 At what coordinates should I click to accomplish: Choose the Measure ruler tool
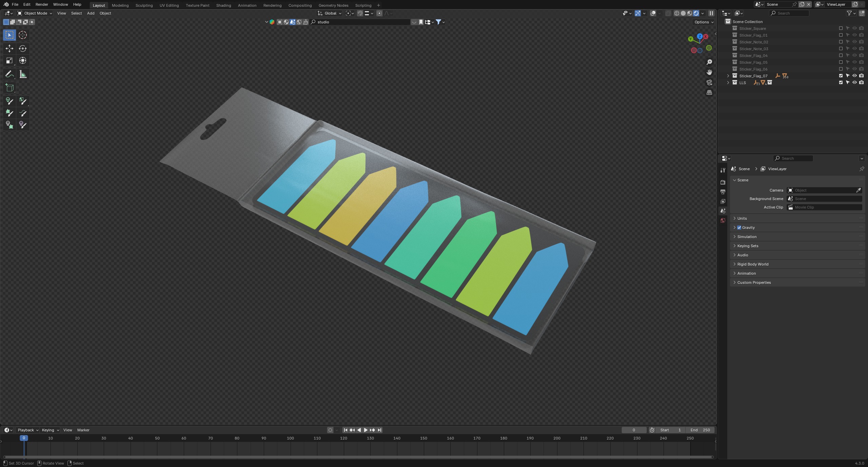[x=23, y=74]
